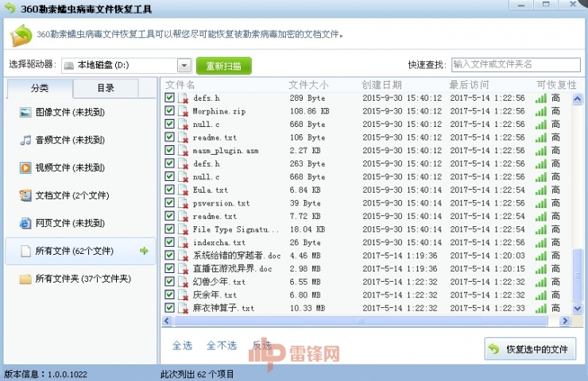588x381 pixels.
Task: Click the 恢复选中的文件 button
Action: [530, 349]
